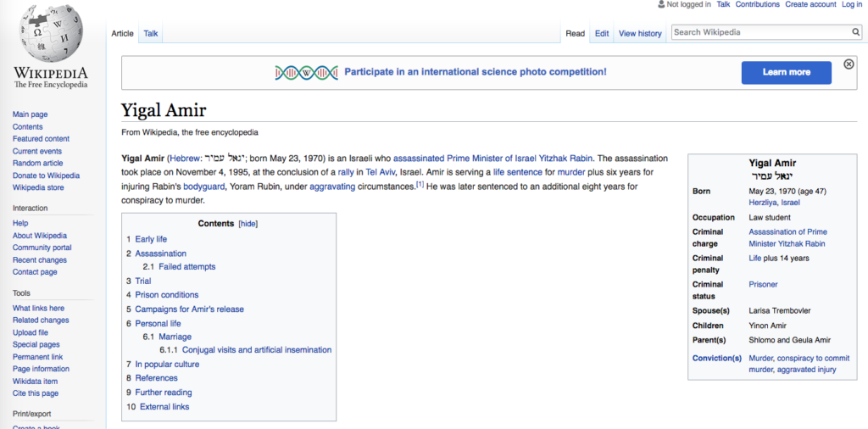This screenshot has width=868, height=429.
Task: Open Wikidata item link
Action: click(x=35, y=382)
